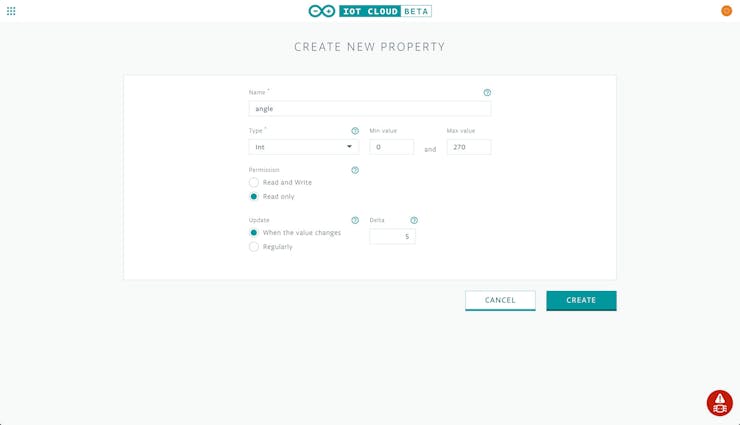Image resolution: width=740 pixels, height=425 pixels.
Task: Show help for the Name field
Action: point(487,92)
